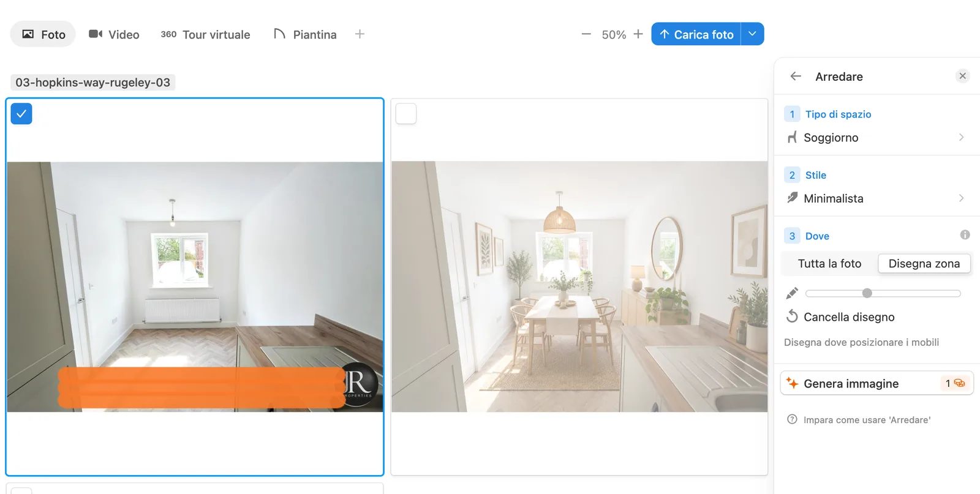This screenshot has height=494, width=980.
Task: Select the Tutta la foto option
Action: point(829,264)
